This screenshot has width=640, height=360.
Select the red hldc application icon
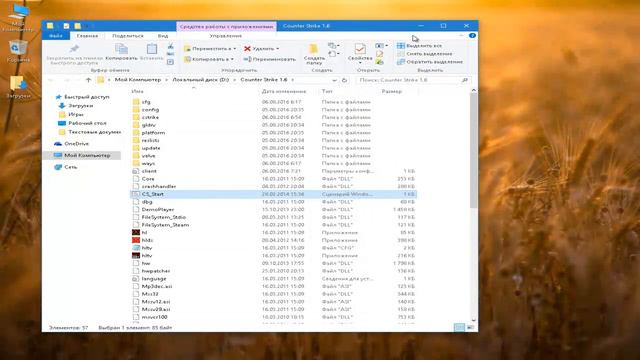[136, 240]
